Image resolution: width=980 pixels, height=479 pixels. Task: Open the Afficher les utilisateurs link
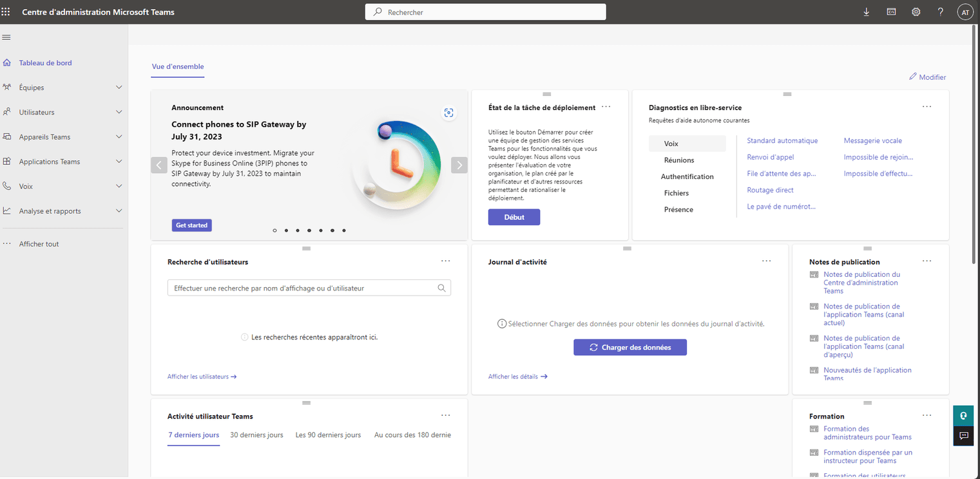202,377
